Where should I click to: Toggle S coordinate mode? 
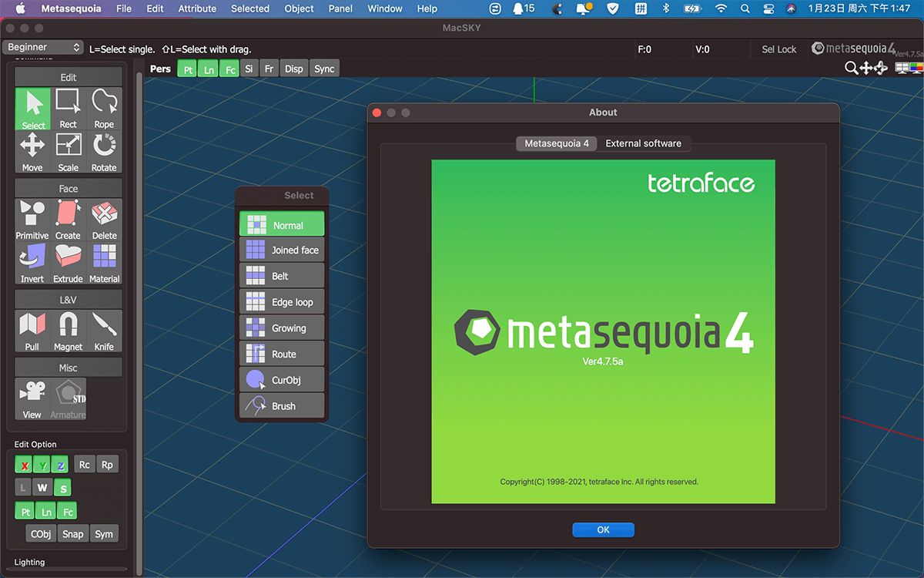62,488
